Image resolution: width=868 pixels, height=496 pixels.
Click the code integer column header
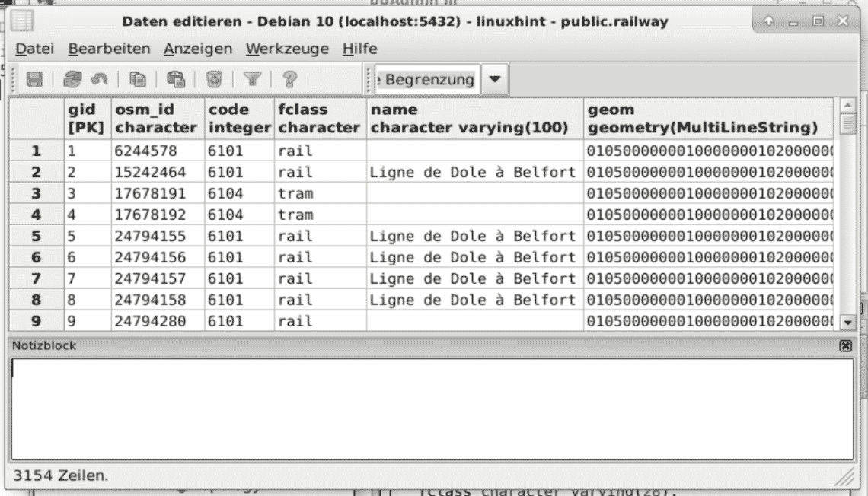[x=239, y=119]
